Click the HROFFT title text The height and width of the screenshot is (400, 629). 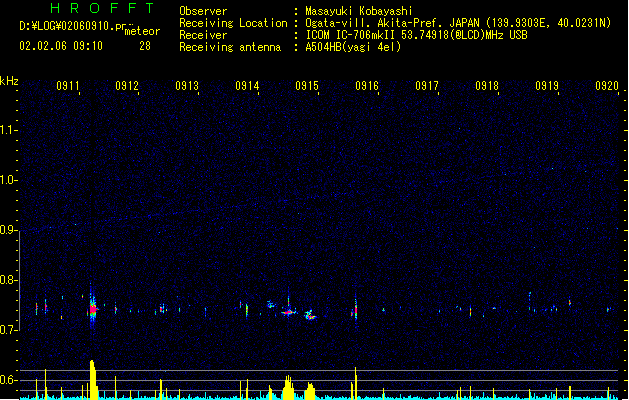tap(103, 8)
